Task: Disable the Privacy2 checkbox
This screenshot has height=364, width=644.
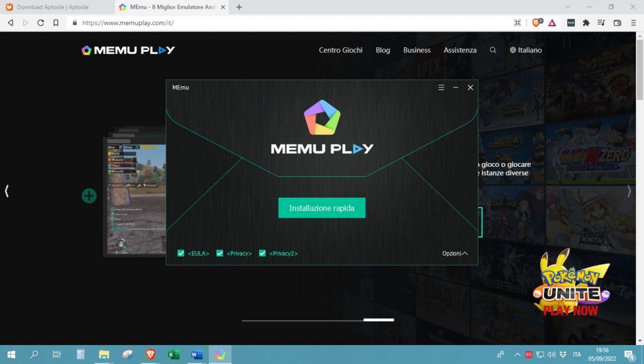Action: click(262, 253)
